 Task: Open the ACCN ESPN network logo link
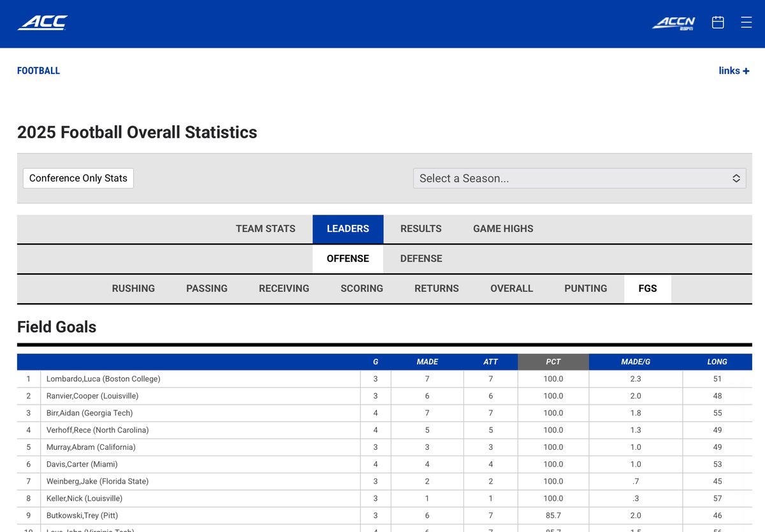[x=673, y=23]
